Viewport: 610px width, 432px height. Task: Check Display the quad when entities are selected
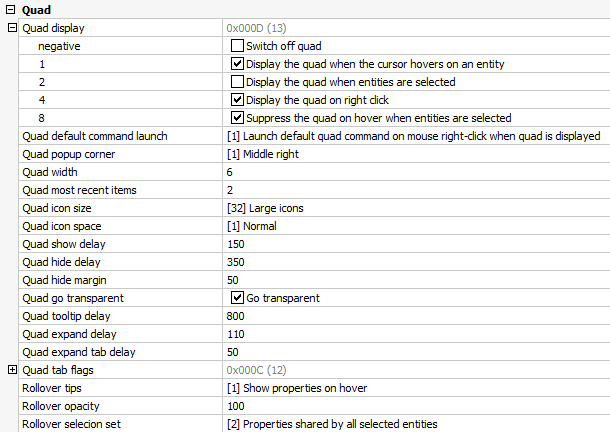click(x=237, y=82)
